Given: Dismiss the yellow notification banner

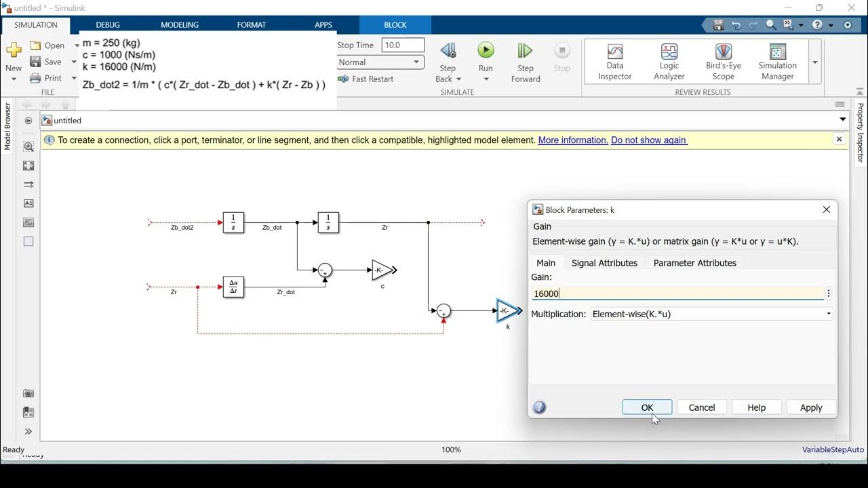Looking at the screenshot, I should (x=839, y=139).
